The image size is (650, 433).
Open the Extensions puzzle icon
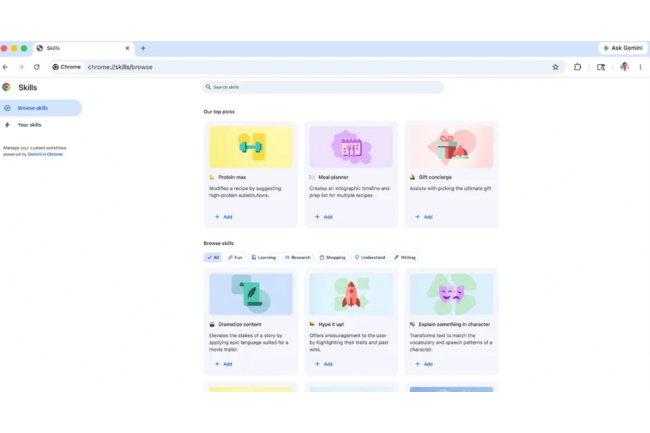point(578,67)
